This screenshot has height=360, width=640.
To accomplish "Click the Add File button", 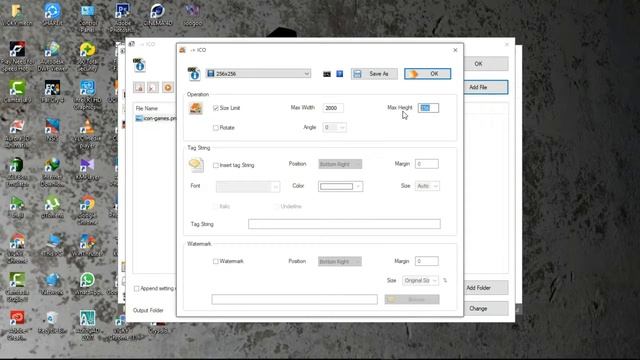I will (478, 87).
